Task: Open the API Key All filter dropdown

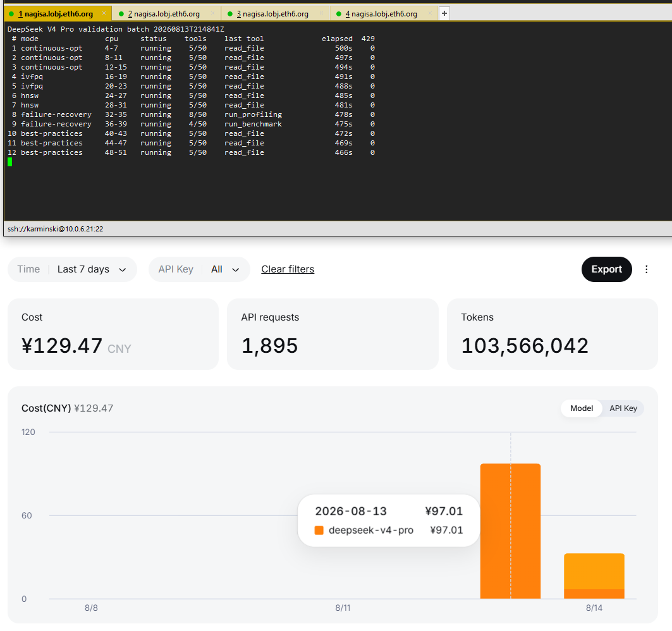Action: (199, 269)
